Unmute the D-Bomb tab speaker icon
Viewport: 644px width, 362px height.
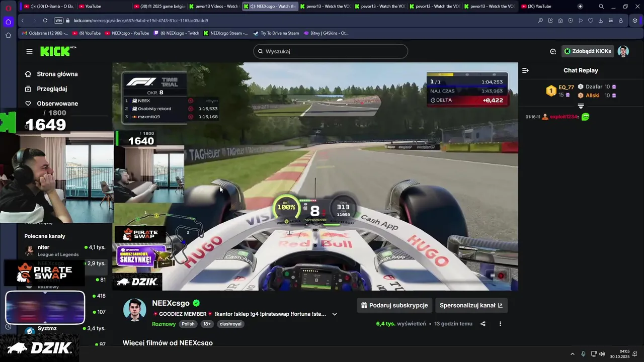[x=33, y=7]
